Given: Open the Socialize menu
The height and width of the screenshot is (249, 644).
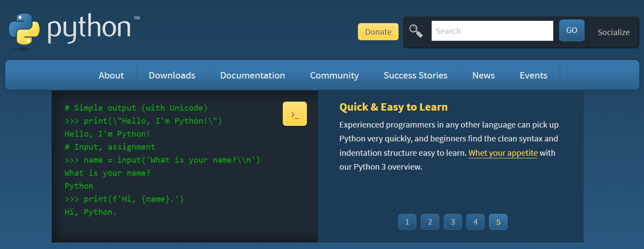Looking at the screenshot, I should point(614,32).
